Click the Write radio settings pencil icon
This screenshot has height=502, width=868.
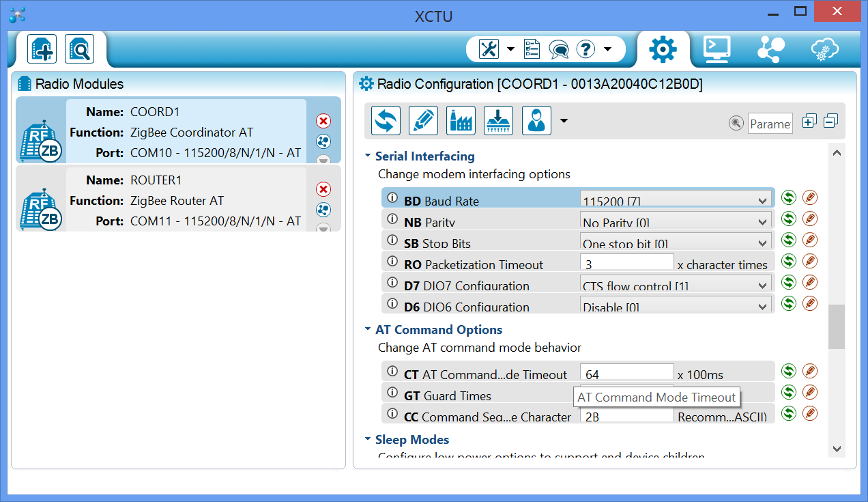pos(423,121)
